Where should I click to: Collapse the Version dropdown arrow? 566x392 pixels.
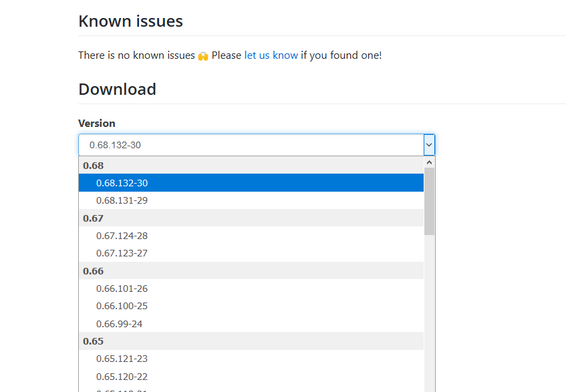click(x=429, y=145)
